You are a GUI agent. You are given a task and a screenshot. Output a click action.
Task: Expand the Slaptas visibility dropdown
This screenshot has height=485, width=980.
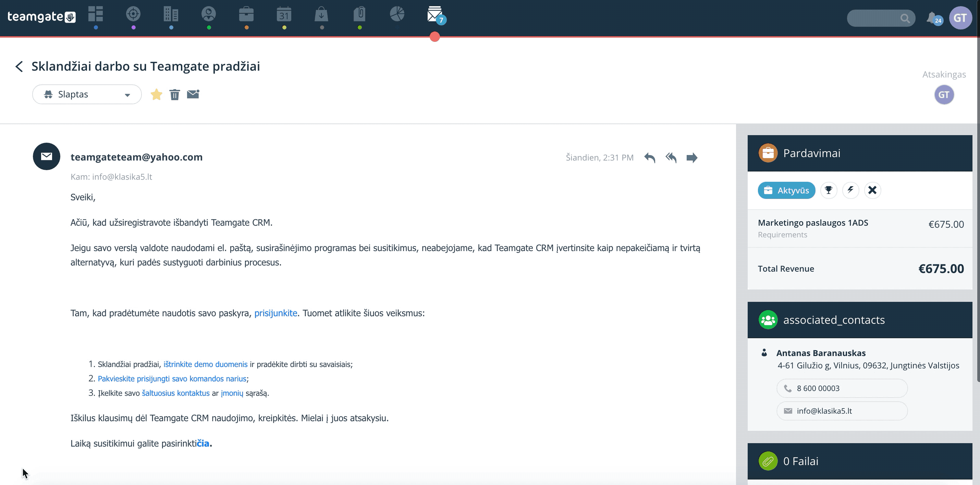pyautogui.click(x=87, y=94)
